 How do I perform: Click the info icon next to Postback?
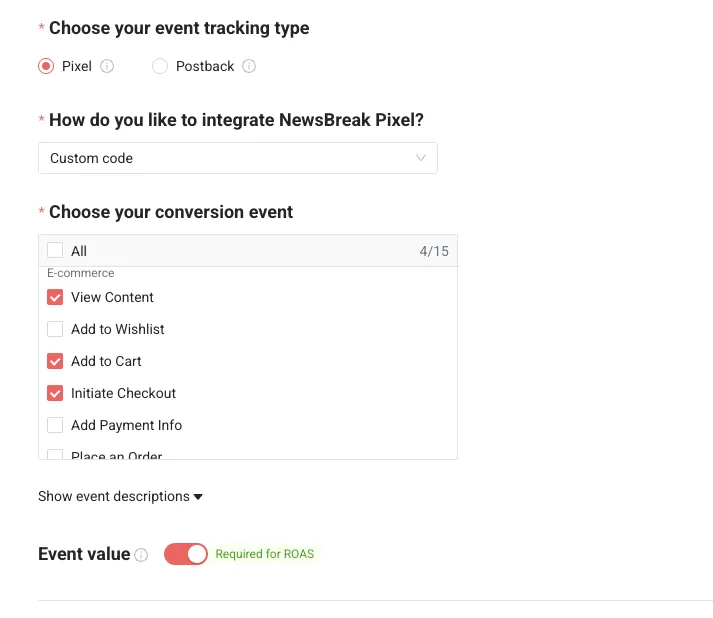tap(249, 67)
